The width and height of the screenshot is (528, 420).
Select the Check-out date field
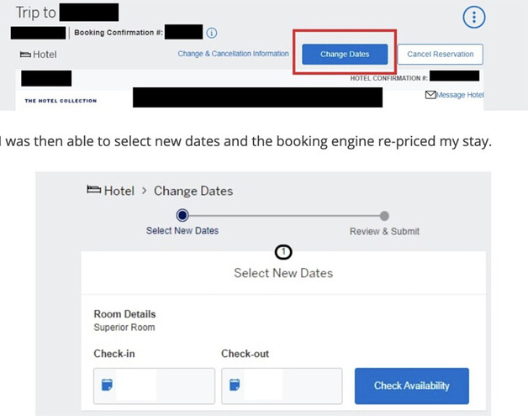282,386
